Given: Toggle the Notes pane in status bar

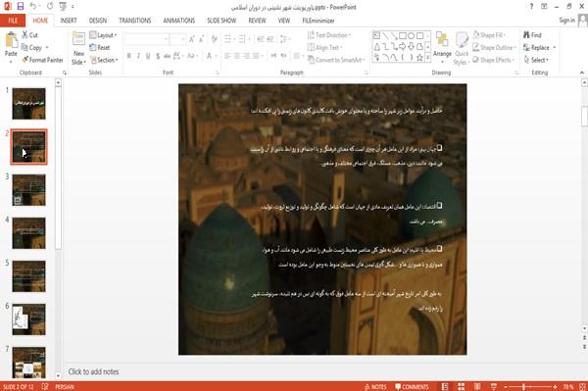Looking at the screenshot, I should [375, 387].
